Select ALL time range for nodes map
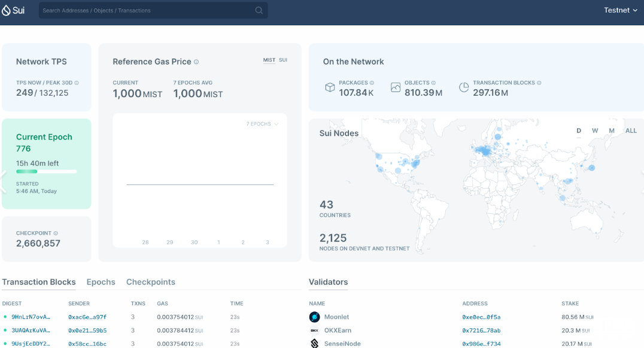The height and width of the screenshot is (348, 644). click(x=631, y=131)
